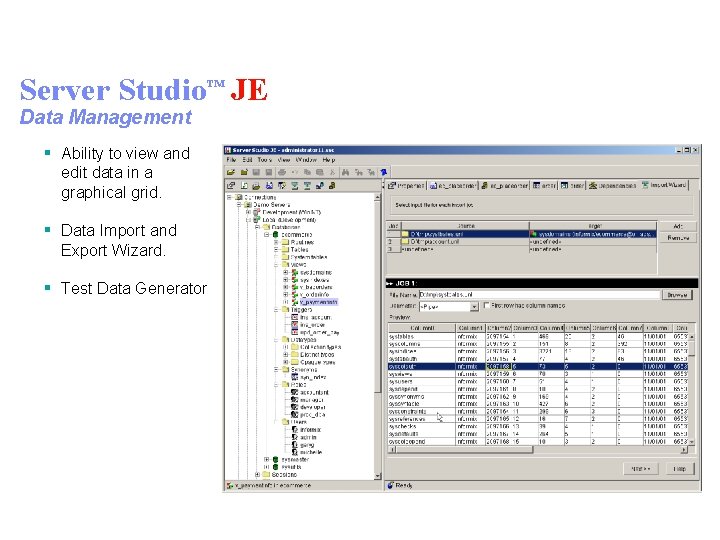Image resolution: width=720 pixels, height=540 pixels.
Task: Expand the Sessions folder
Action: pyautogui.click(x=258, y=474)
